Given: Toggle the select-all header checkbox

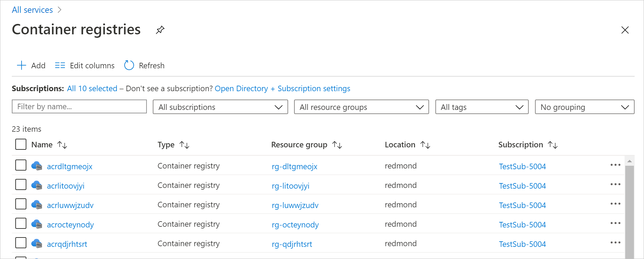Looking at the screenshot, I should tap(21, 144).
